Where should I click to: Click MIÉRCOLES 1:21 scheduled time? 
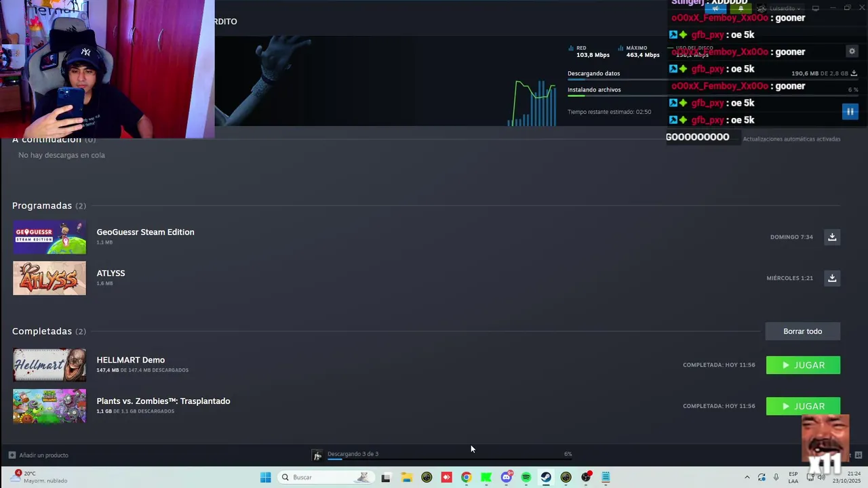click(x=789, y=278)
